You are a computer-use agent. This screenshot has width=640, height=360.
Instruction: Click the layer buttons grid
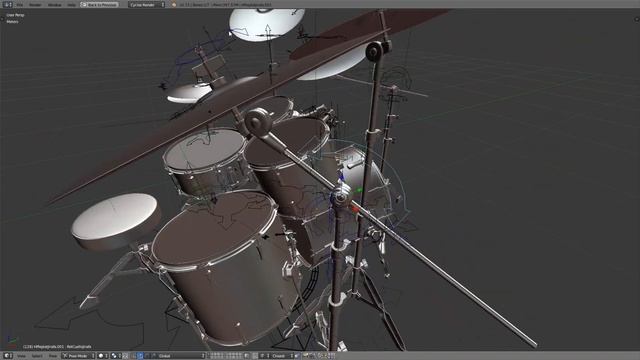(227, 356)
